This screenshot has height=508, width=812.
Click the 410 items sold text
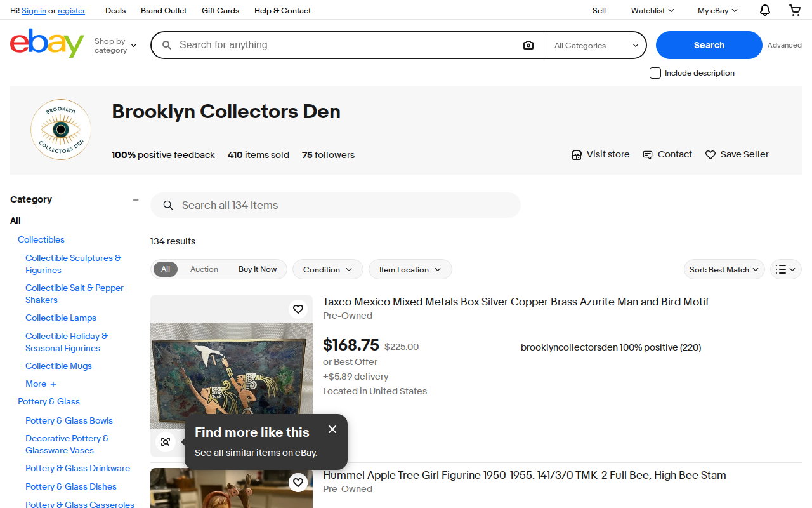coord(258,155)
